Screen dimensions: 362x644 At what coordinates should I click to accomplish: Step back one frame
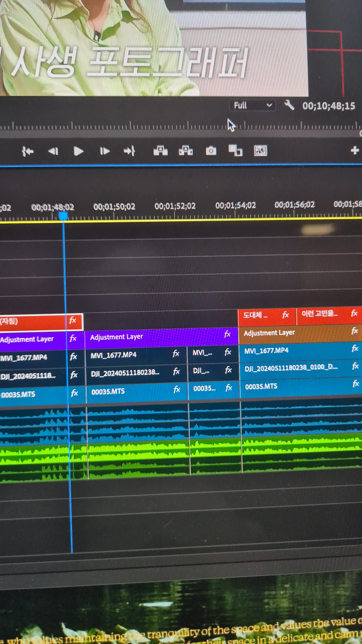[53, 151]
